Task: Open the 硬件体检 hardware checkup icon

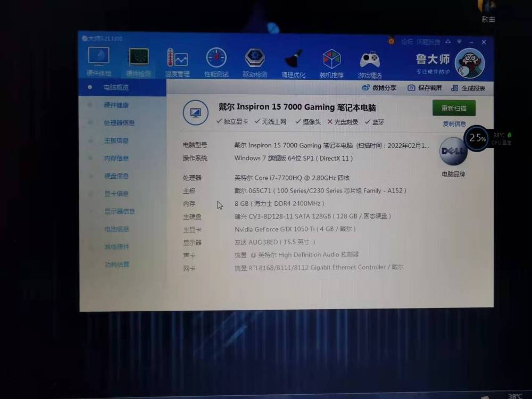Action: (99, 56)
